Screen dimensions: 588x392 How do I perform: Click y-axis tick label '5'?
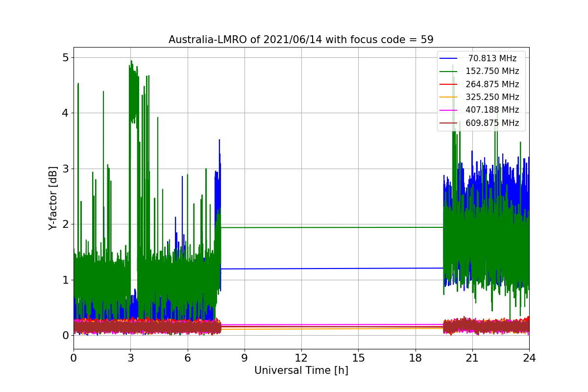pos(65,58)
